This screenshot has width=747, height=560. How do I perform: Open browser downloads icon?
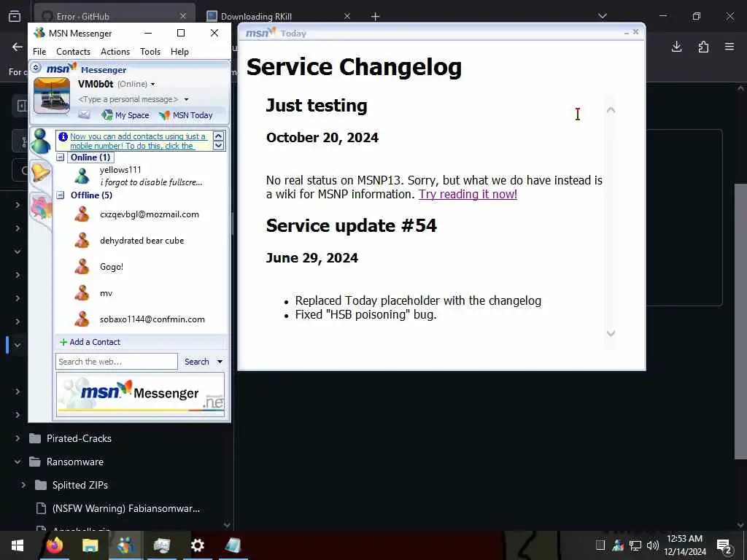(x=676, y=47)
